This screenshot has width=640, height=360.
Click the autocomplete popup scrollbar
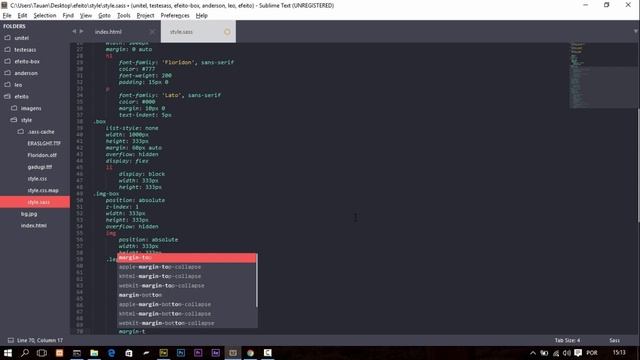[257, 280]
